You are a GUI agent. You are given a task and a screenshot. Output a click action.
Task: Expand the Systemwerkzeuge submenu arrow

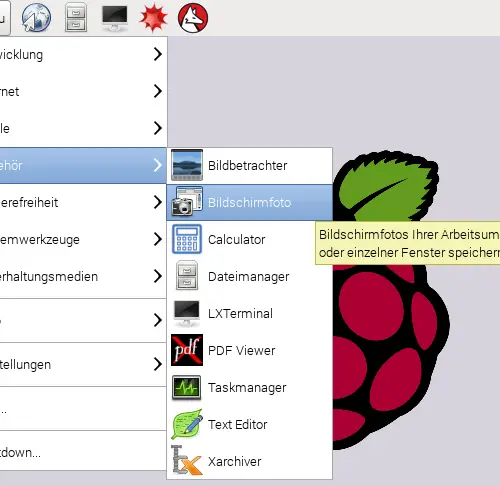[158, 239]
